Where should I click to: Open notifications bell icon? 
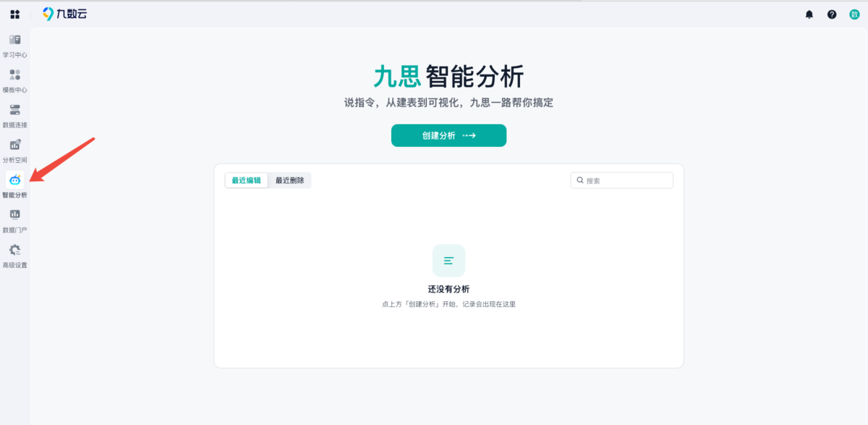pos(809,14)
